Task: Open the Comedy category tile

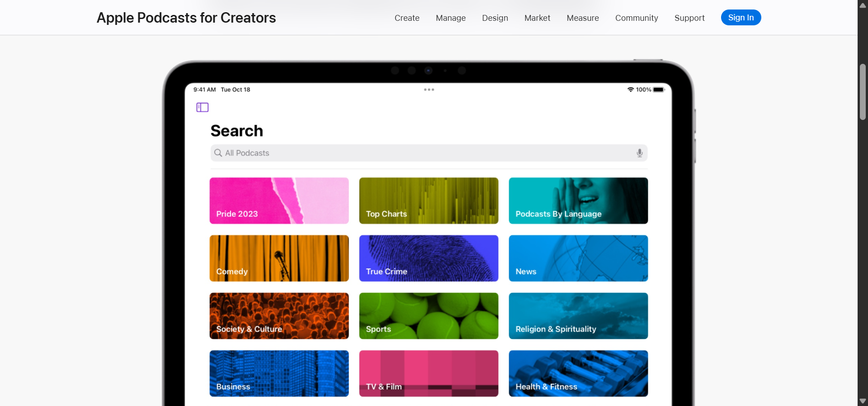Action: click(x=279, y=258)
